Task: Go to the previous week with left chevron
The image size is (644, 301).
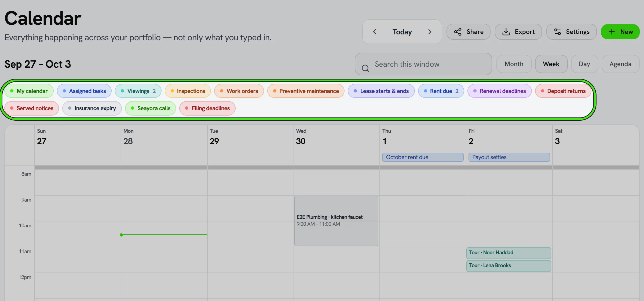Action: click(375, 32)
